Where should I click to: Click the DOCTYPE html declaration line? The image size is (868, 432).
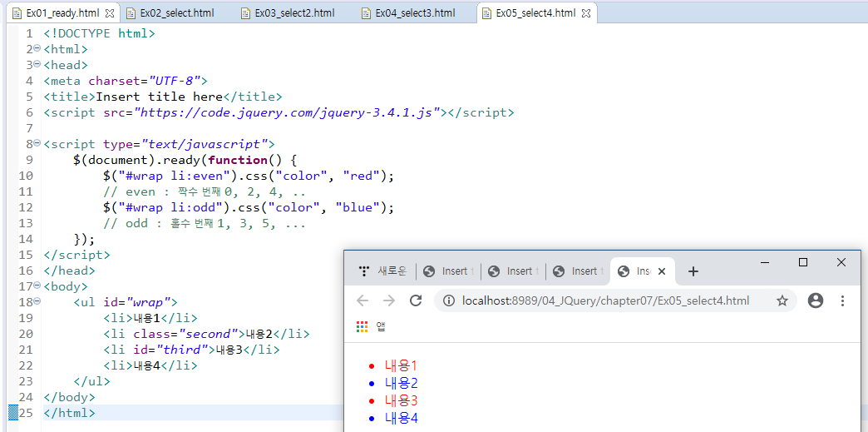(x=100, y=32)
